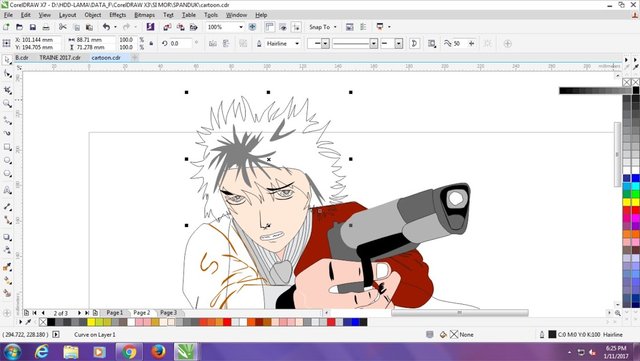Toggle the close curve button
This screenshot has height=361, width=640.
[x=414, y=43]
